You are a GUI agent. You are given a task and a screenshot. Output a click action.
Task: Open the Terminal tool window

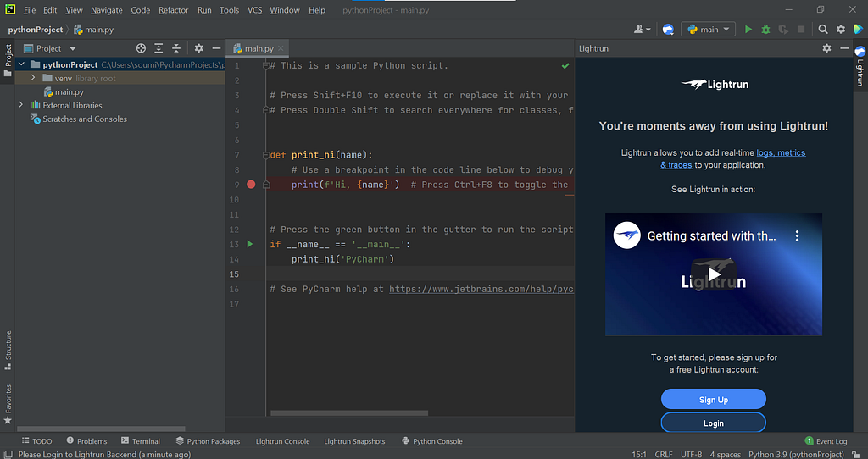click(x=141, y=440)
